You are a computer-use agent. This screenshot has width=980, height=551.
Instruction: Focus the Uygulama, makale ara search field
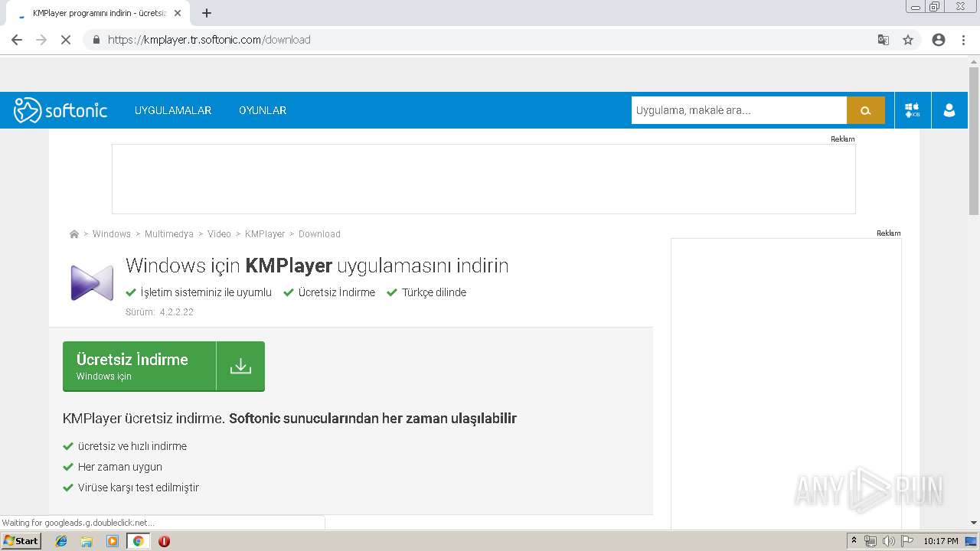point(739,110)
